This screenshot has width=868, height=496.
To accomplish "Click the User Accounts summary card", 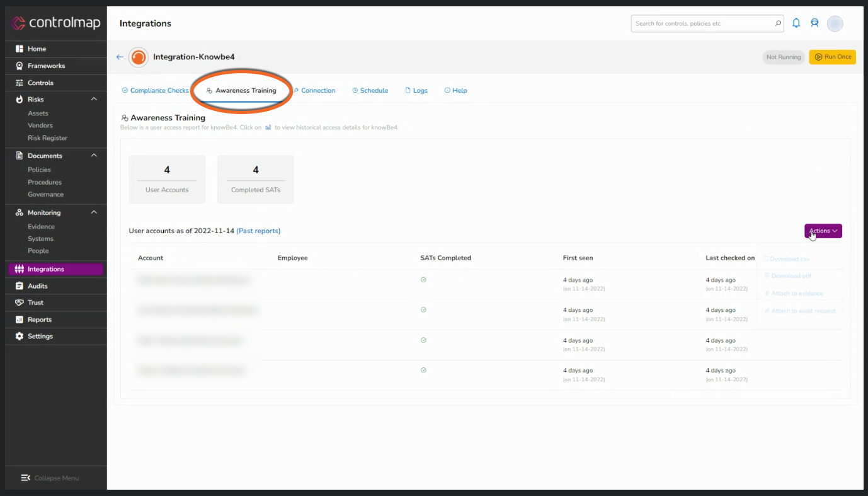I will pos(167,180).
